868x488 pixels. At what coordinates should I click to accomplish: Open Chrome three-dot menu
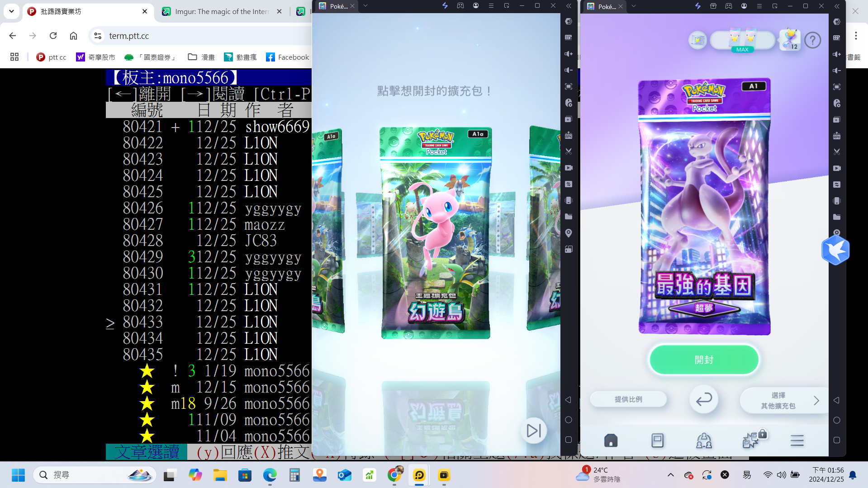pyautogui.click(x=856, y=36)
